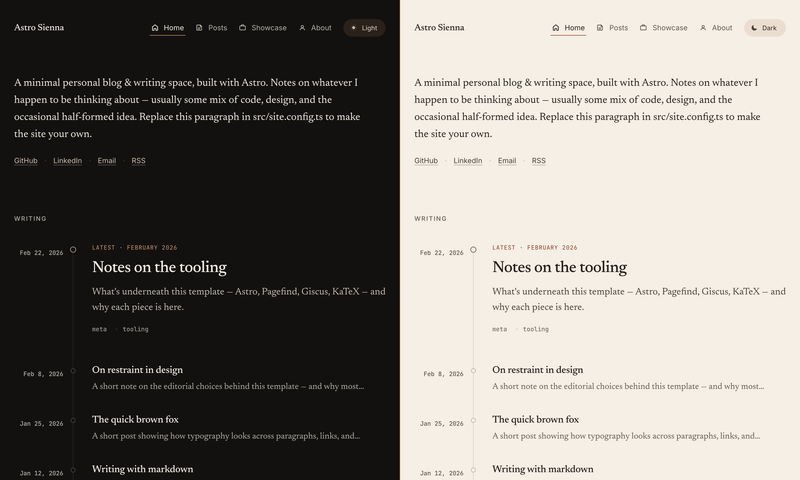The image size is (800, 480).
Task: Click the Feb 22 timeline marker in dark panel
Action: (73, 249)
